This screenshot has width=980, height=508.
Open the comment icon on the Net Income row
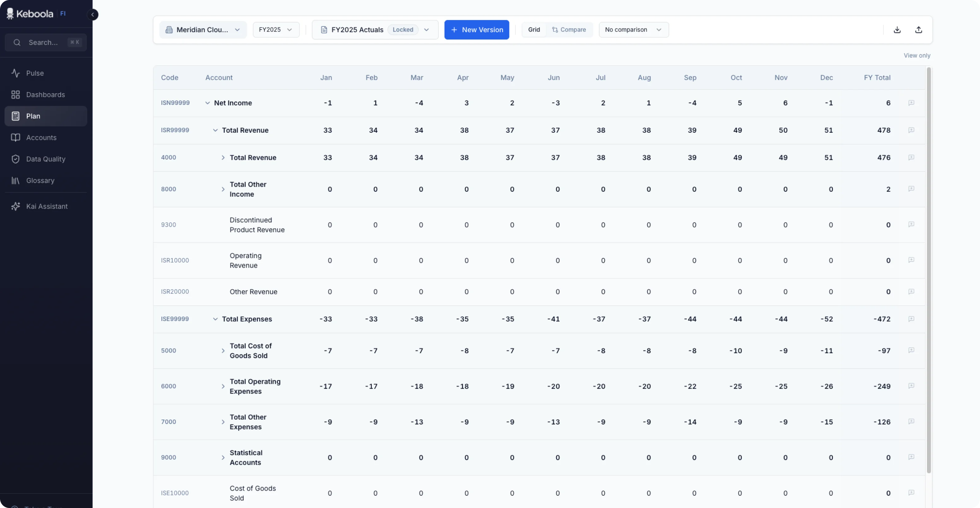911,103
